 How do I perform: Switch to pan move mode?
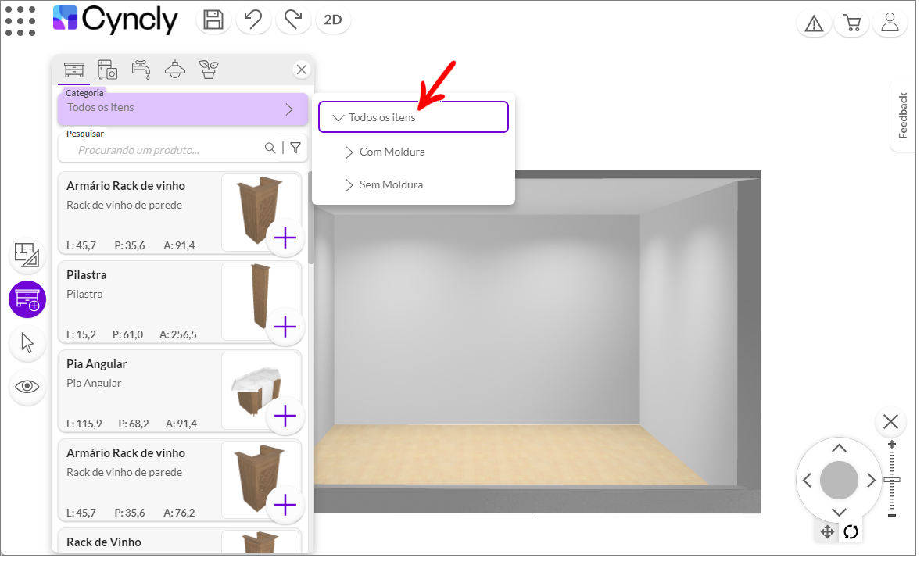pos(827,532)
